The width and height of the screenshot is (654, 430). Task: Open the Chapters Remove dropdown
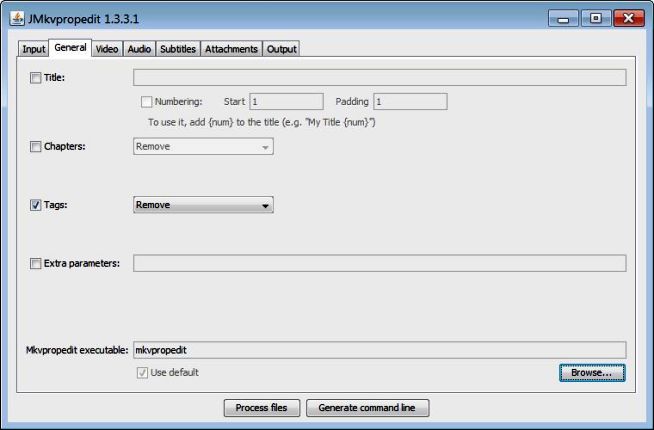203,146
